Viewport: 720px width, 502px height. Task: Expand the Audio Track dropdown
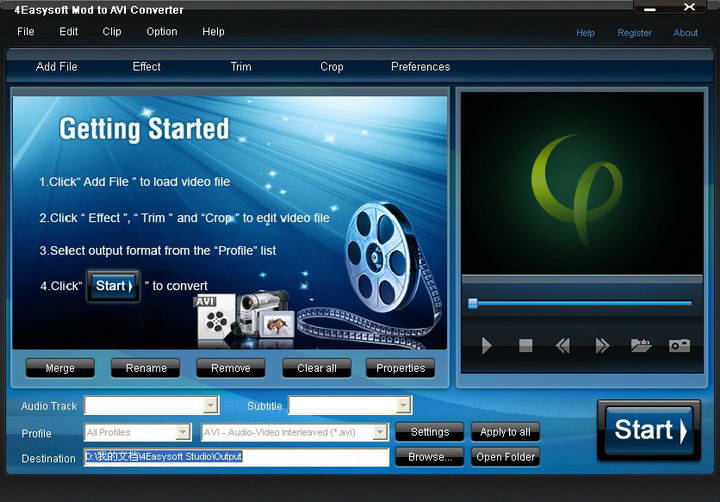coord(210,405)
